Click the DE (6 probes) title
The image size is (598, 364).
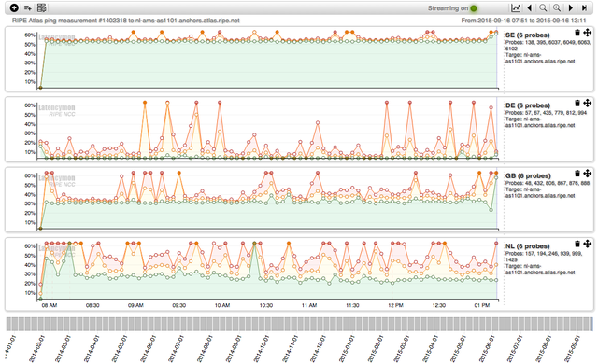coord(527,105)
